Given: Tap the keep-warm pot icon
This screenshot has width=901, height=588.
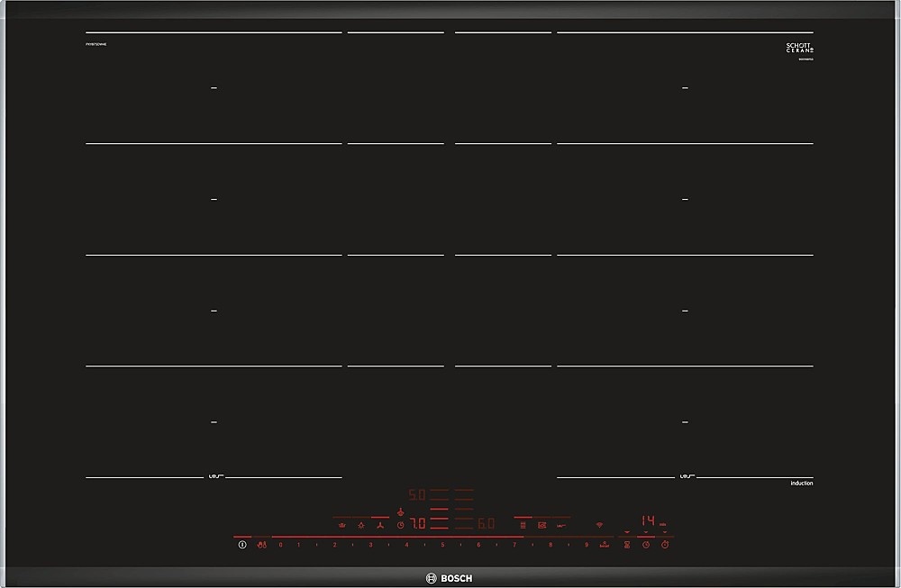Looking at the screenshot, I should click(x=341, y=524).
